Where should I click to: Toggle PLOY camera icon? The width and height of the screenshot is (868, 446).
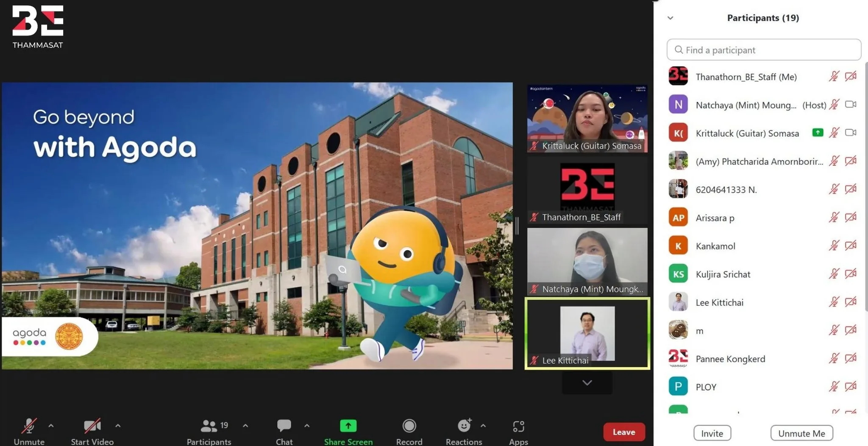(x=851, y=386)
